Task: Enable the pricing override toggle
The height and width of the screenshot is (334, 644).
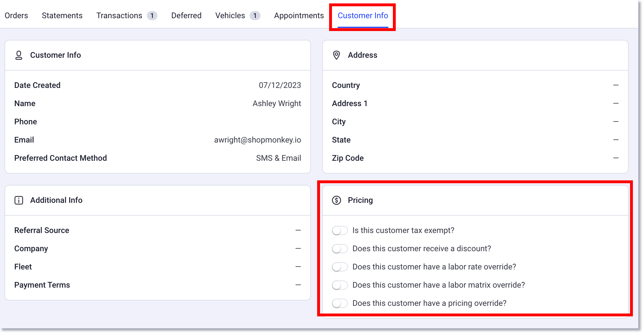Action: coord(340,303)
